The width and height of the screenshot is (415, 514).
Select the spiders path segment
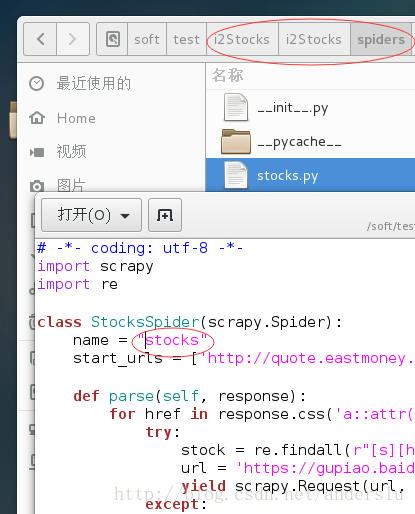pyautogui.click(x=381, y=39)
